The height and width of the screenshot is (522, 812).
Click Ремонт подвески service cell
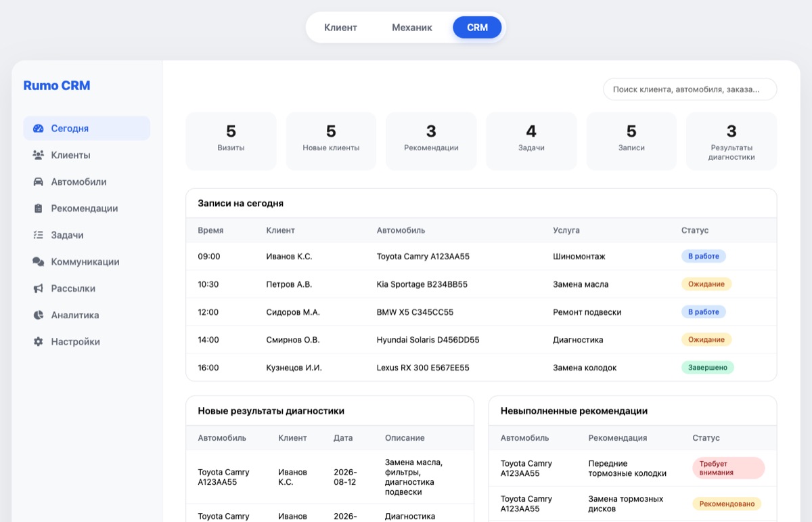587,312
